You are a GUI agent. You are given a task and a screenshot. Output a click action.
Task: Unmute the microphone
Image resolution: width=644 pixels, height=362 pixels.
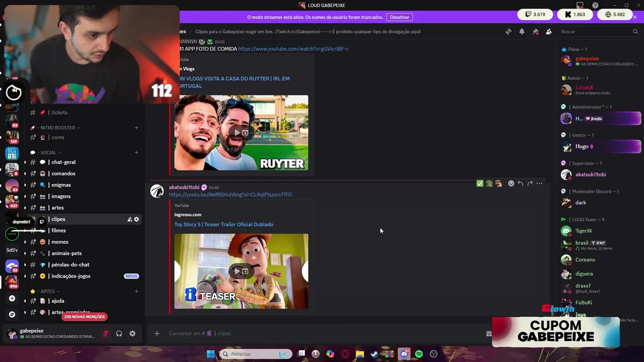coord(106,333)
